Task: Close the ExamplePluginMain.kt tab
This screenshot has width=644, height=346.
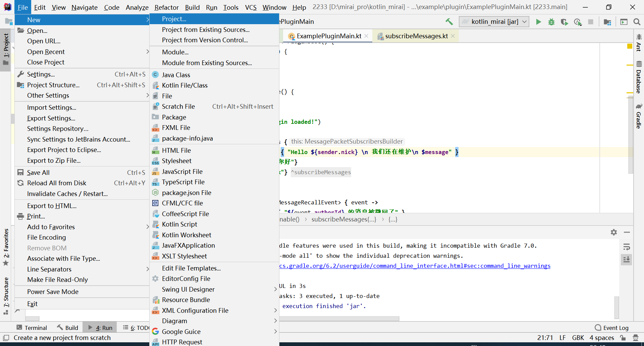Action: click(366, 36)
